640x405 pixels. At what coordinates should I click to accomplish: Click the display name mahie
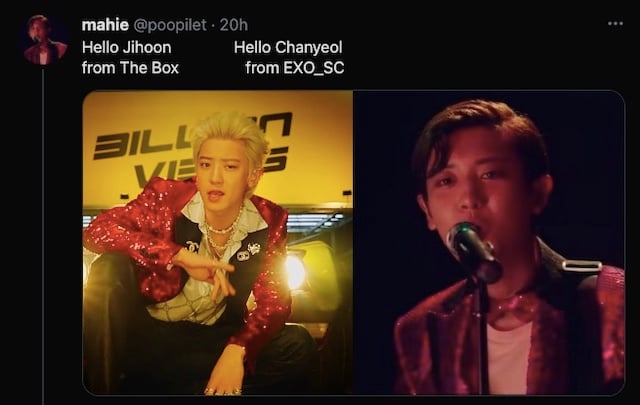[105, 25]
